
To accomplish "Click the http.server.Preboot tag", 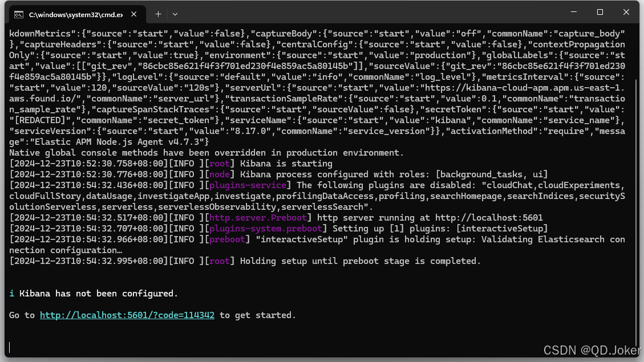I will [258, 218].
